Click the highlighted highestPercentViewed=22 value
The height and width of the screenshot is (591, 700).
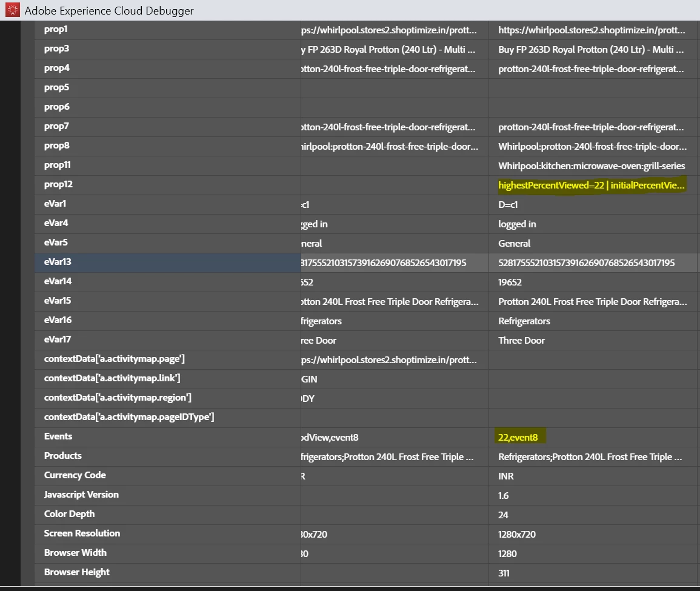tap(592, 185)
